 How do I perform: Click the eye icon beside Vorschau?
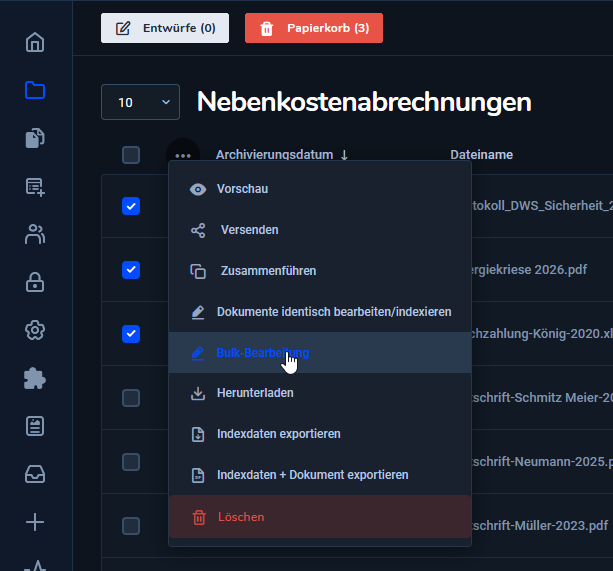[198, 190]
